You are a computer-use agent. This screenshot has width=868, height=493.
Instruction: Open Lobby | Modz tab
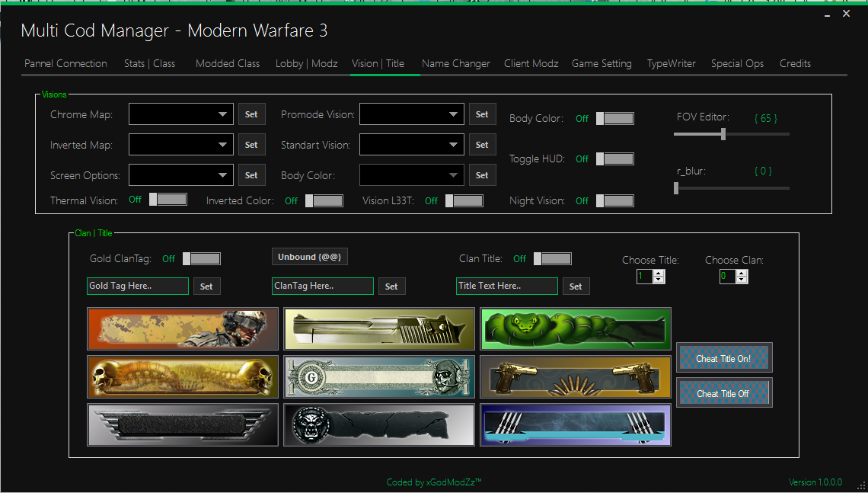pyautogui.click(x=307, y=64)
